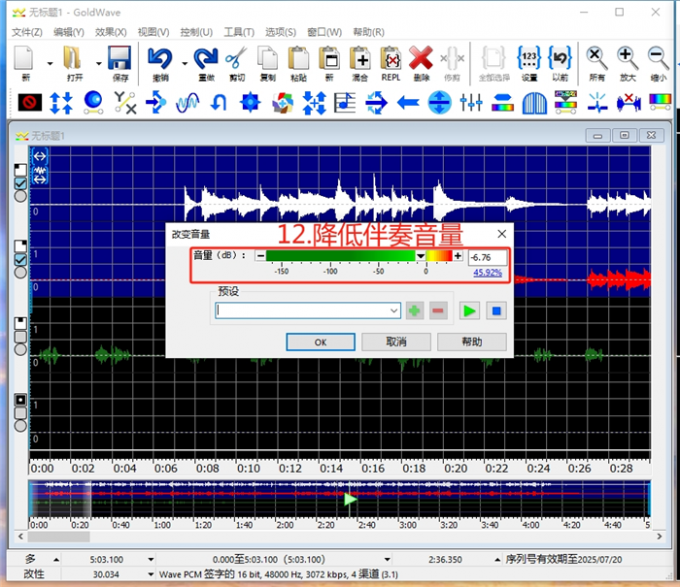Open the blue arch spectrum filter icon
This screenshot has width=680, height=587.
coord(534,103)
